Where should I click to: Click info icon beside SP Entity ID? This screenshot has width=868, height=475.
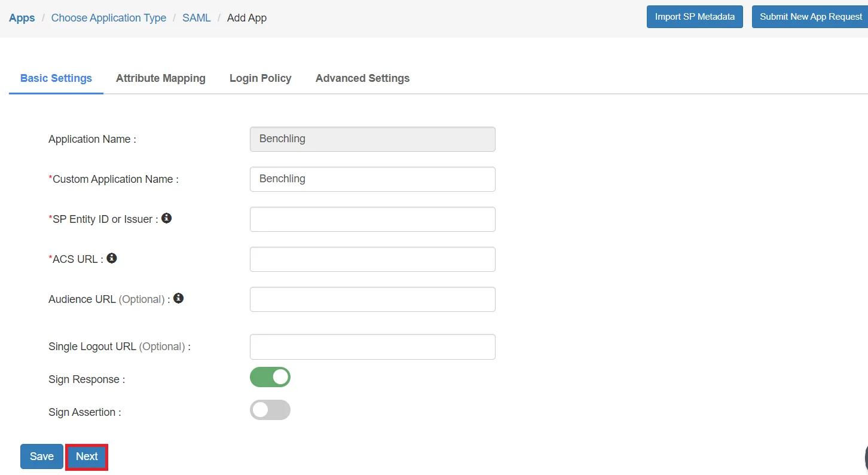[167, 218]
